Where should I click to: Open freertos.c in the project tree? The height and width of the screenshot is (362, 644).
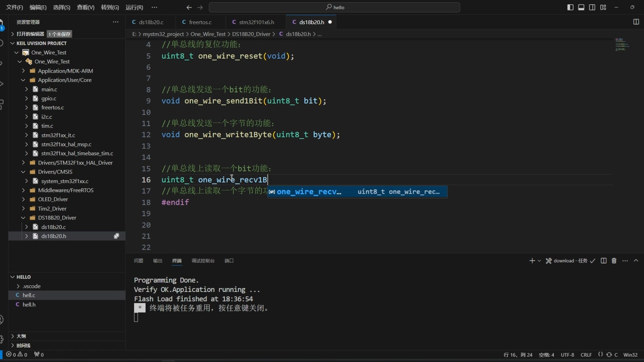pyautogui.click(x=52, y=108)
